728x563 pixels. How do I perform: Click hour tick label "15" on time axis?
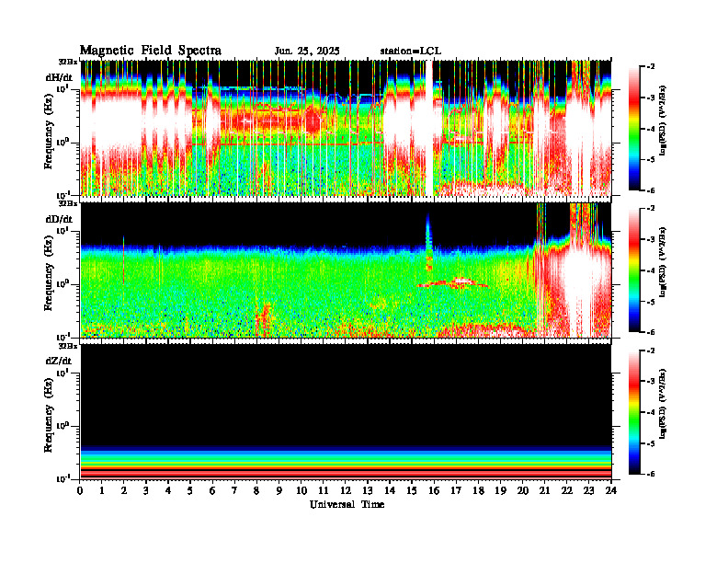412,490
